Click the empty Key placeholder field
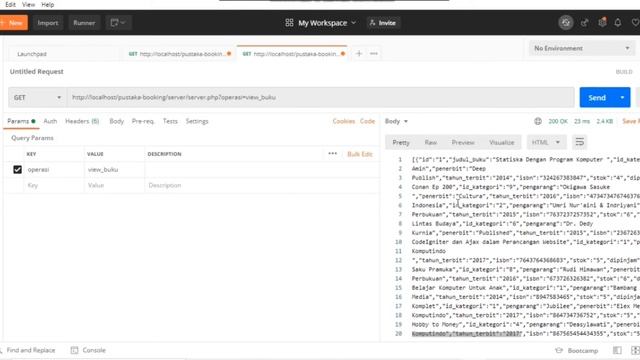Image resolution: width=640 pixels, height=360 pixels. [54, 185]
